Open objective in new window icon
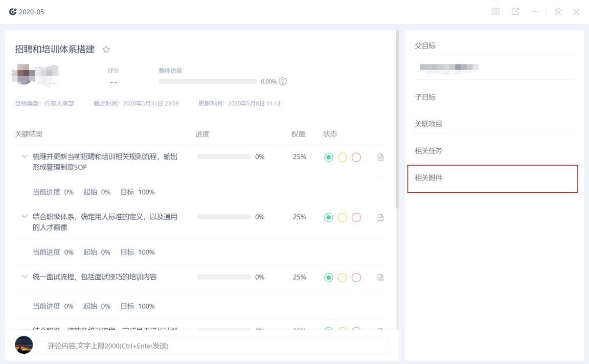589x364 pixels. coord(515,12)
